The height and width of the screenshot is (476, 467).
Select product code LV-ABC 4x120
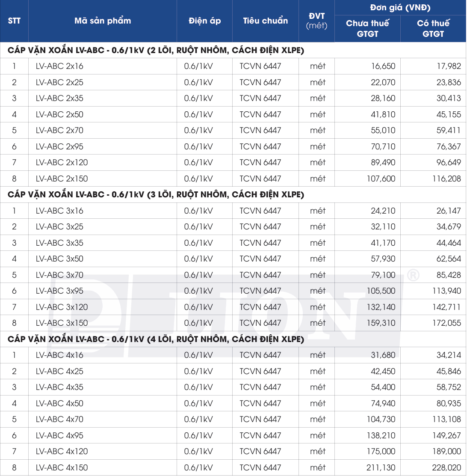coord(62,451)
